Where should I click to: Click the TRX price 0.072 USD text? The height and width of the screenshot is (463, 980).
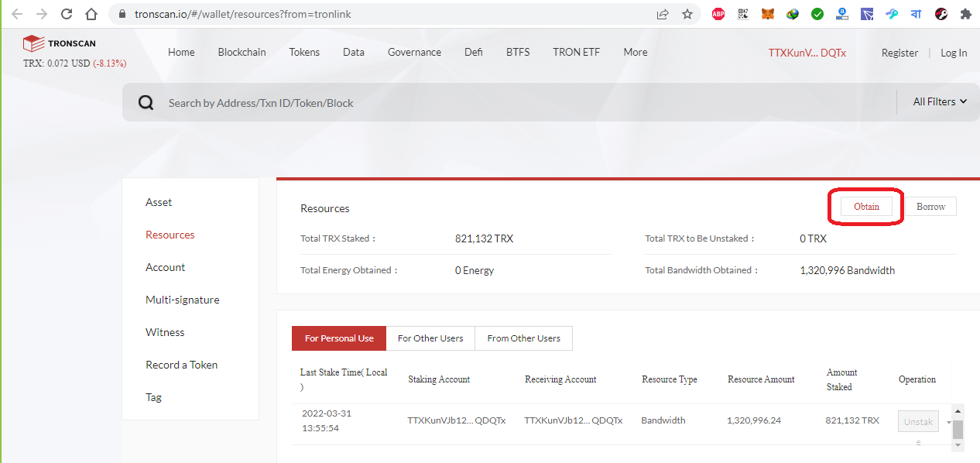coord(57,63)
